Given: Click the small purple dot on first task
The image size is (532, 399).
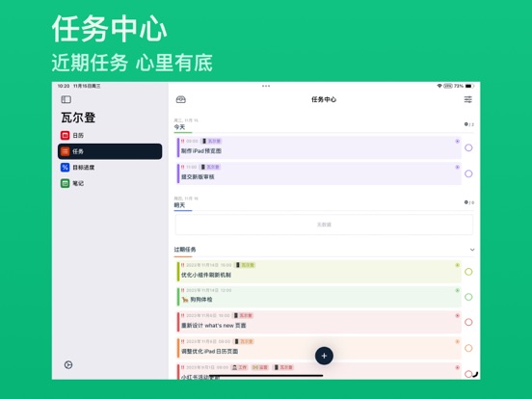Looking at the screenshot, I should pyautogui.click(x=457, y=141).
